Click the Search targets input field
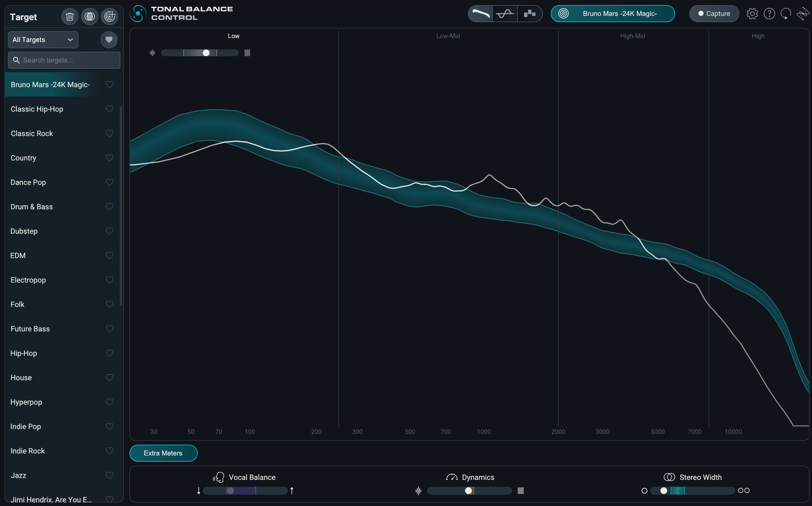 (x=64, y=60)
